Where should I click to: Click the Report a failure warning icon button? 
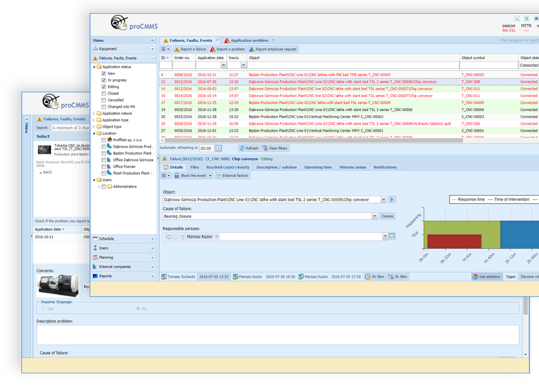coord(190,49)
